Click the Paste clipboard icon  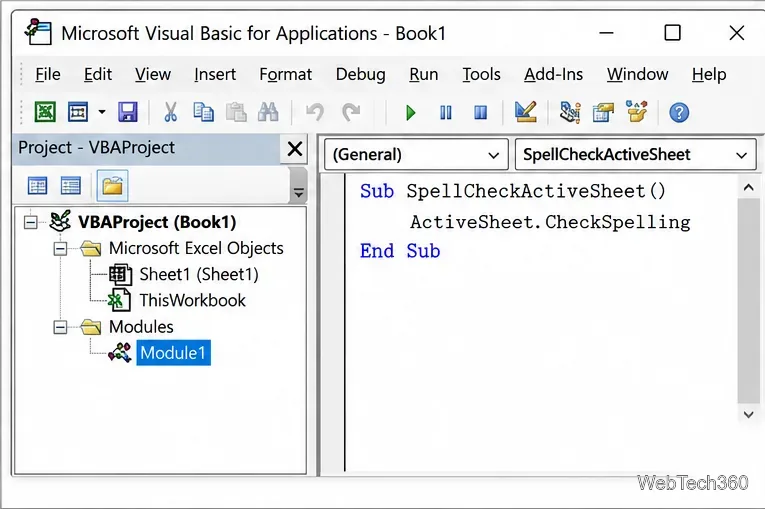[x=236, y=112]
